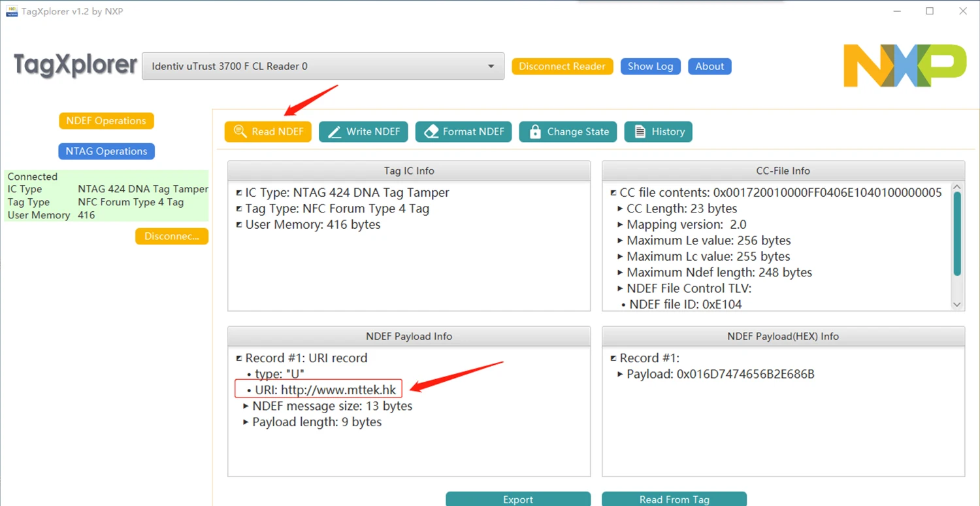Show History with the document icon
980x506 pixels.
659,131
